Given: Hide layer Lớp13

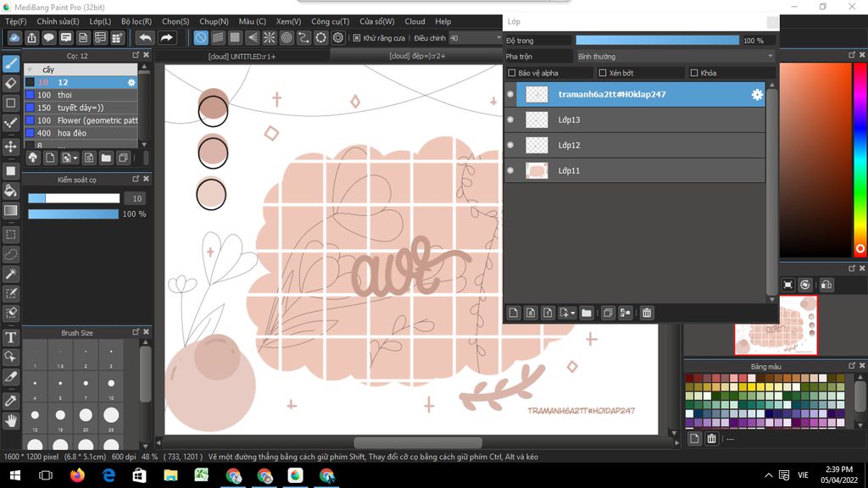Looking at the screenshot, I should click(510, 119).
